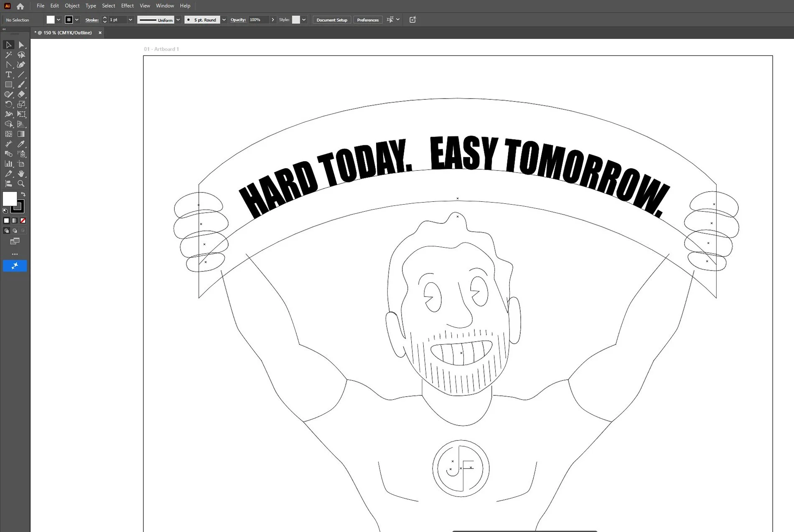Swap the fill and stroke colors
Viewport: 794px width, 532px height.
[x=24, y=193]
